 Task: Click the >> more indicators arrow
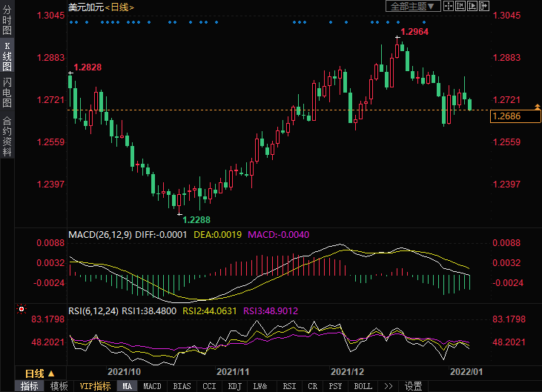pos(389,386)
